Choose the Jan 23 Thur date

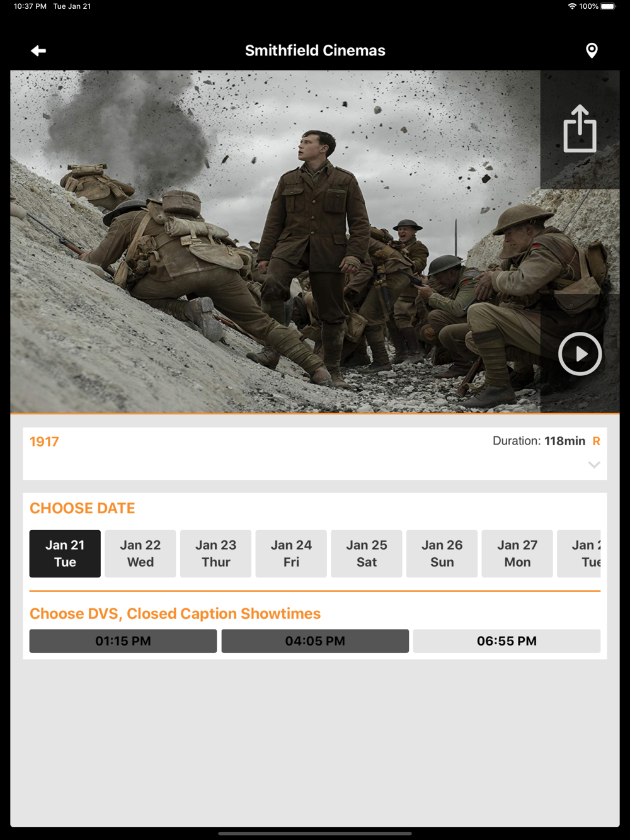(x=215, y=553)
